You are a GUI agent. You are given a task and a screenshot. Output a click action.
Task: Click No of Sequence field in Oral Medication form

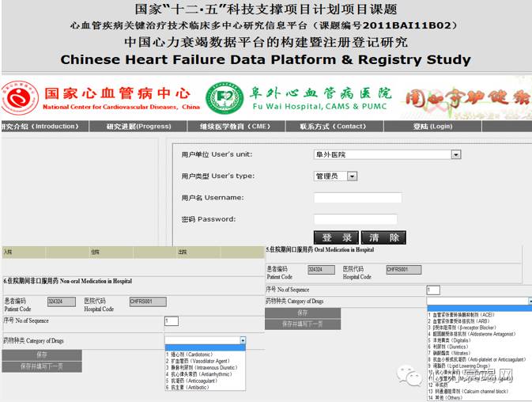tap(433, 290)
